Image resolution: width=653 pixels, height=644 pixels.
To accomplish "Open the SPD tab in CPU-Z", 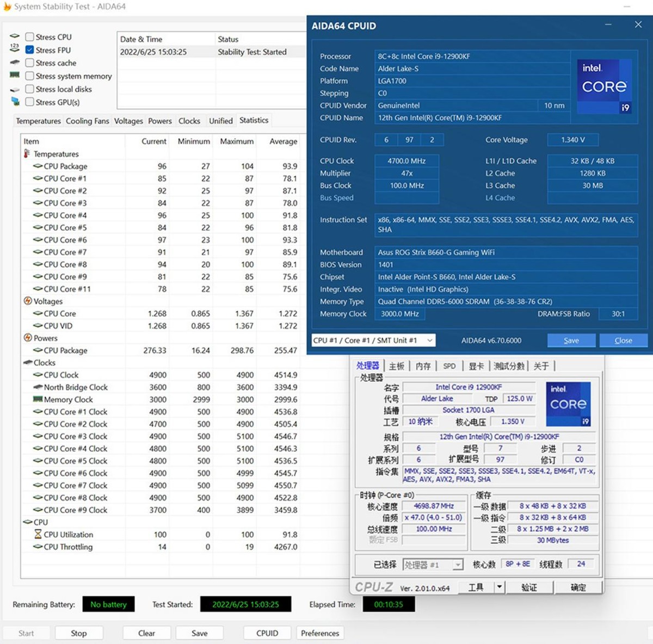I will 449,366.
